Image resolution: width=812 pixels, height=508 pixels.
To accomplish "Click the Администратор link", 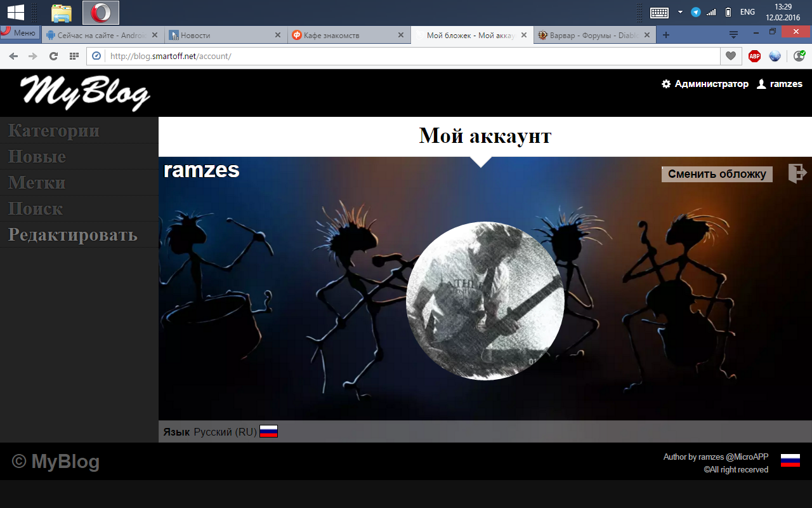I will click(712, 84).
